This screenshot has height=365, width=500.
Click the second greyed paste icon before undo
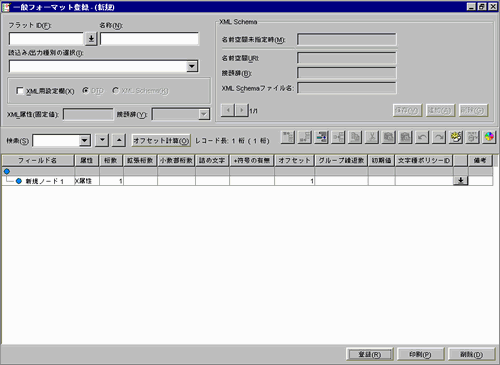pyautogui.click(x=405, y=137)
